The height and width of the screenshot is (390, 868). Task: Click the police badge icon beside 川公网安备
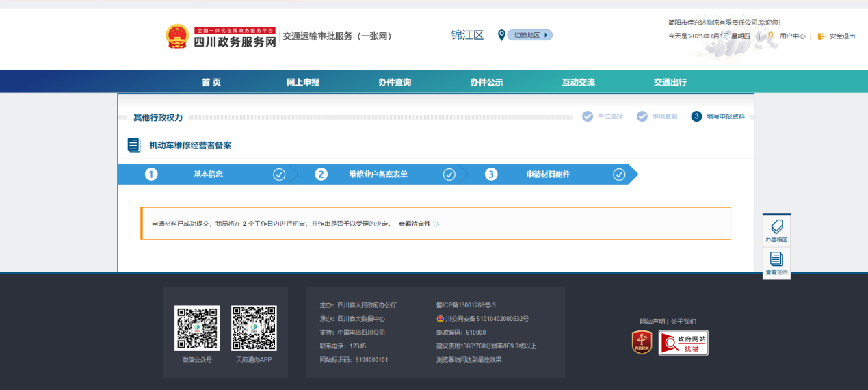[x=440, y=319]
